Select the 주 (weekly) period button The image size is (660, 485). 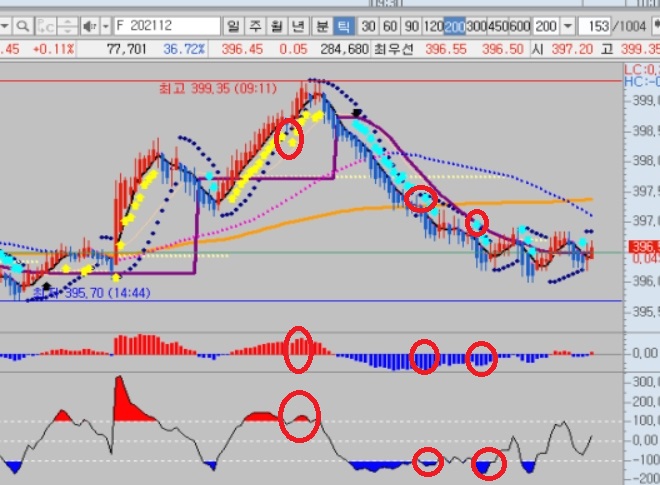[255, 27]
